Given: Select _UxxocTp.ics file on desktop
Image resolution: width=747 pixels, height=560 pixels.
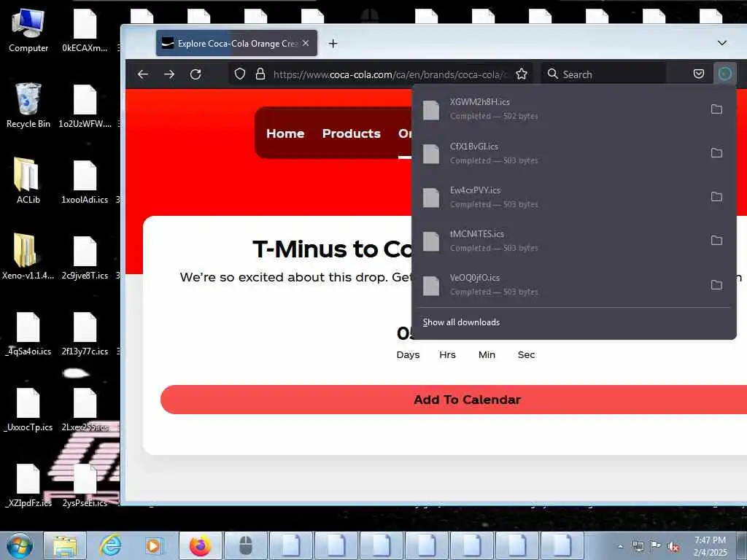Looking at the screenshot, I should click(x=28, y=408).
